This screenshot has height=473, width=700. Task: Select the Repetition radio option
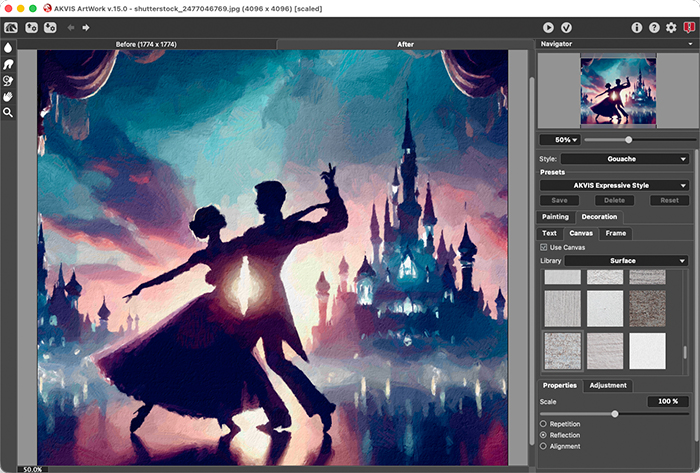(543, 423)
